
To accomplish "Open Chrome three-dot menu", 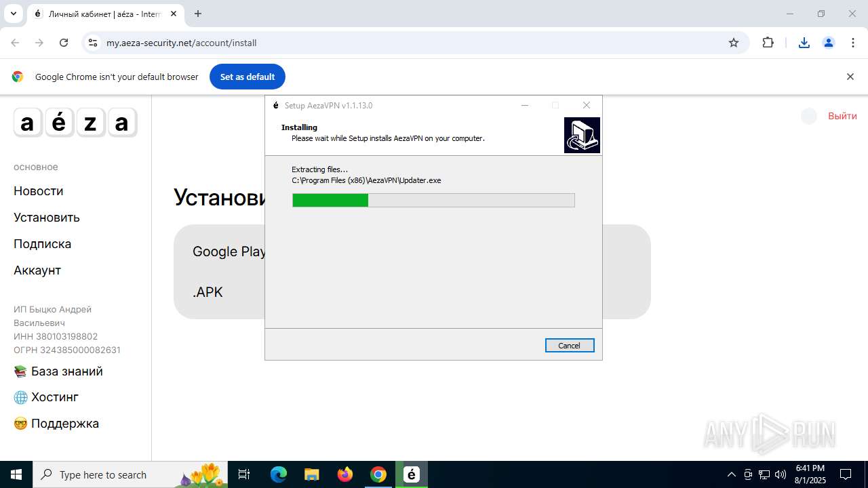I will click(x=853, y=43).
